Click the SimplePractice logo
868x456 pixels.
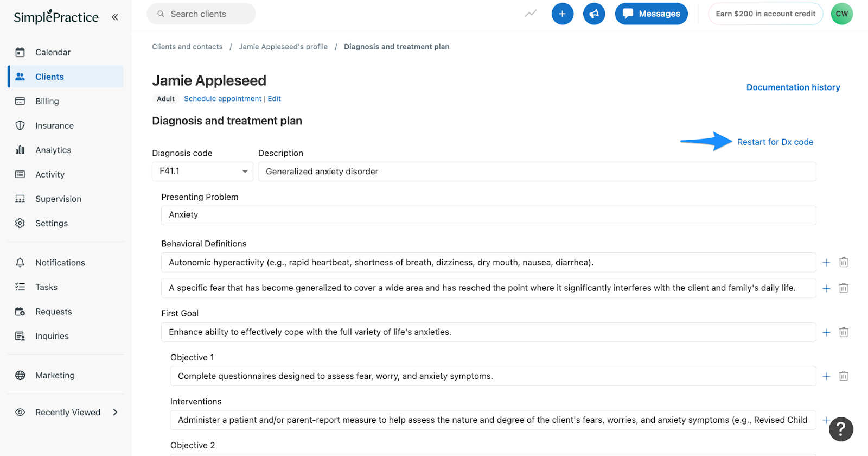click(56, 17)
